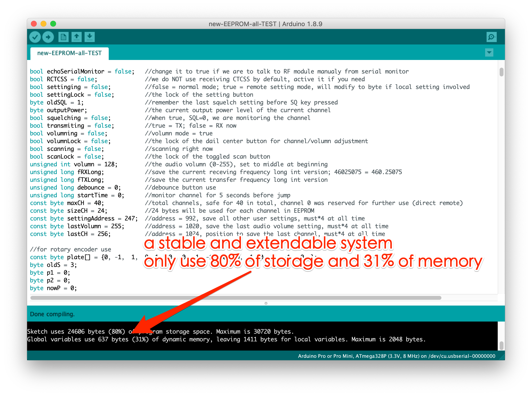The height and width of the screenshot is (396, 532).
Task: Click the console vertical scrollbar thumb
Action: coord(501,345)
